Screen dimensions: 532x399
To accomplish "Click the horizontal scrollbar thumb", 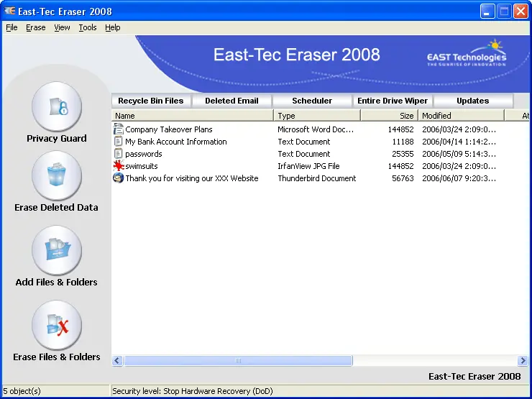I will pyautogui.click(x=238, y=360).
